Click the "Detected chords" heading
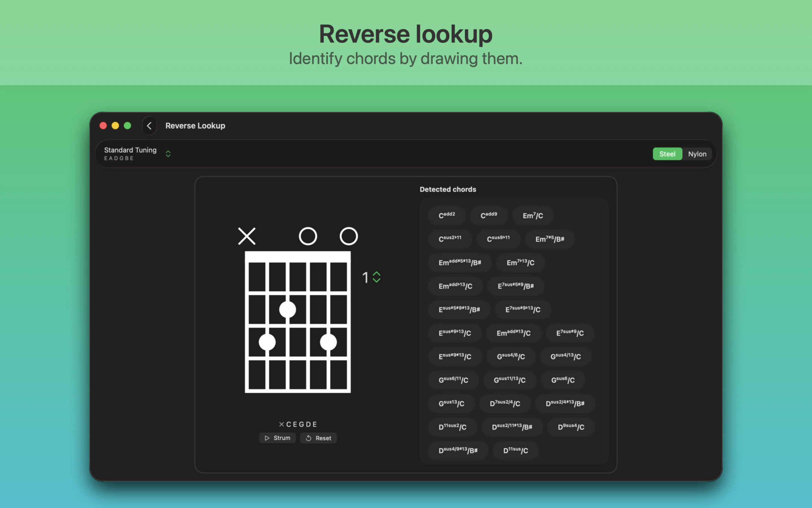This screenshot has height=508, width=812. 448,189
